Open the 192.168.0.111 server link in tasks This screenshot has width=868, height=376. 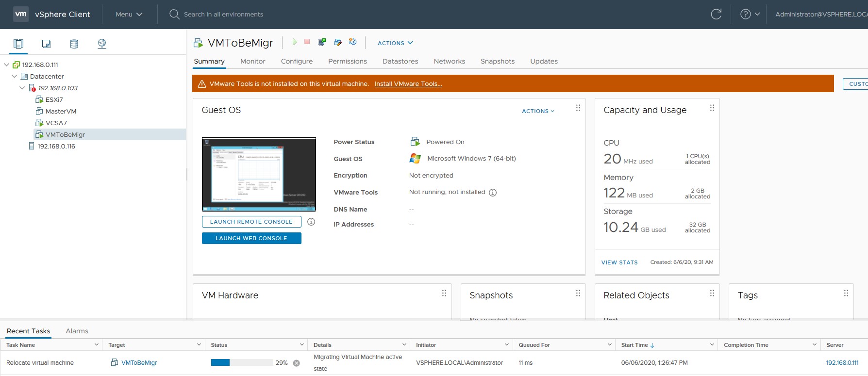pos(842,363)
